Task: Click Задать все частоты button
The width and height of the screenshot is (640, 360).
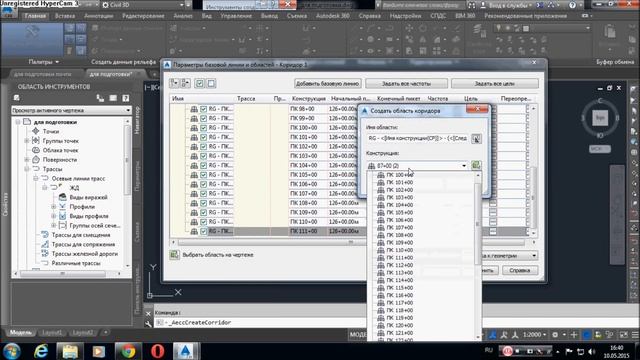Action: (406, 84)
